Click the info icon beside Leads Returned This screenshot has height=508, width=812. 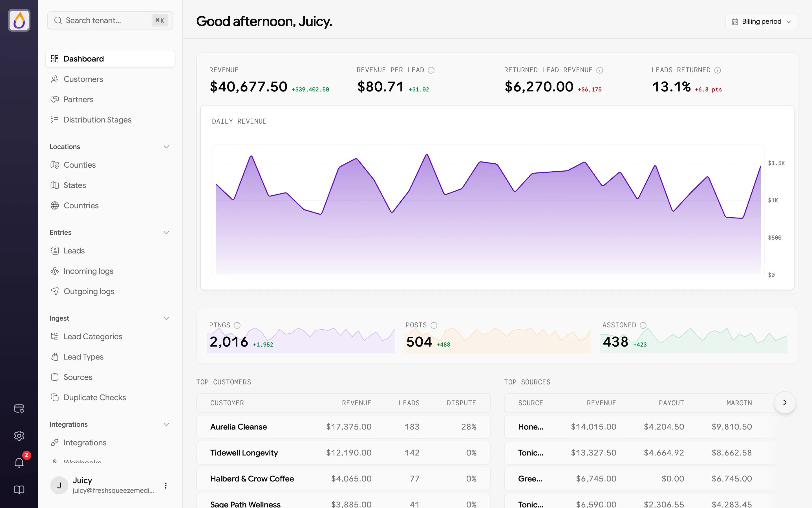pyautogui.click(x=717, y=70)
